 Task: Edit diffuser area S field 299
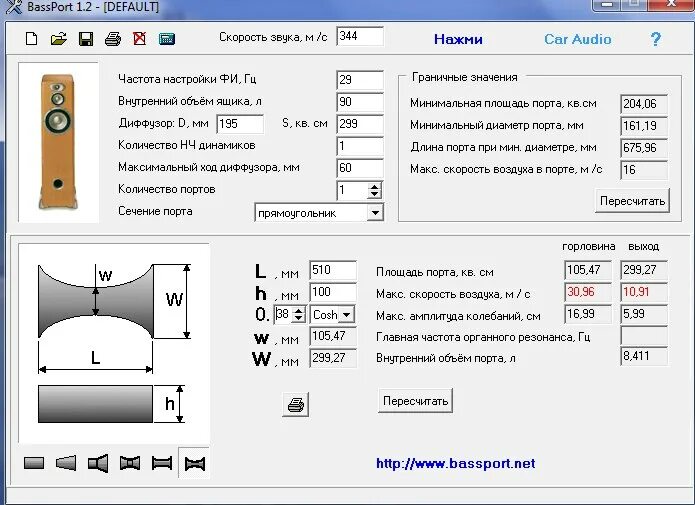(x=360, y=124)
